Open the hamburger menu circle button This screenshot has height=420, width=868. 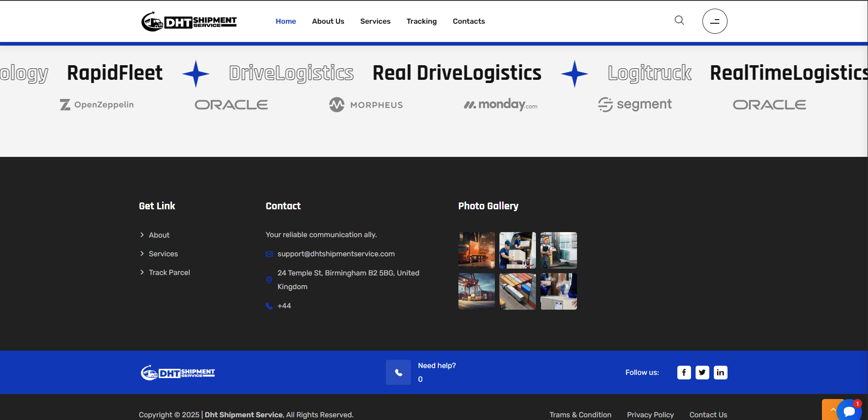coord(714,21)
